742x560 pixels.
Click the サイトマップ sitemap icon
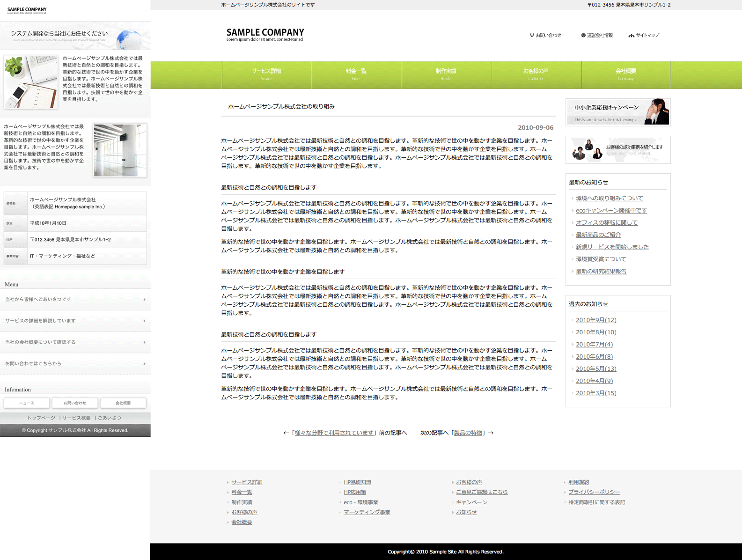631,36
